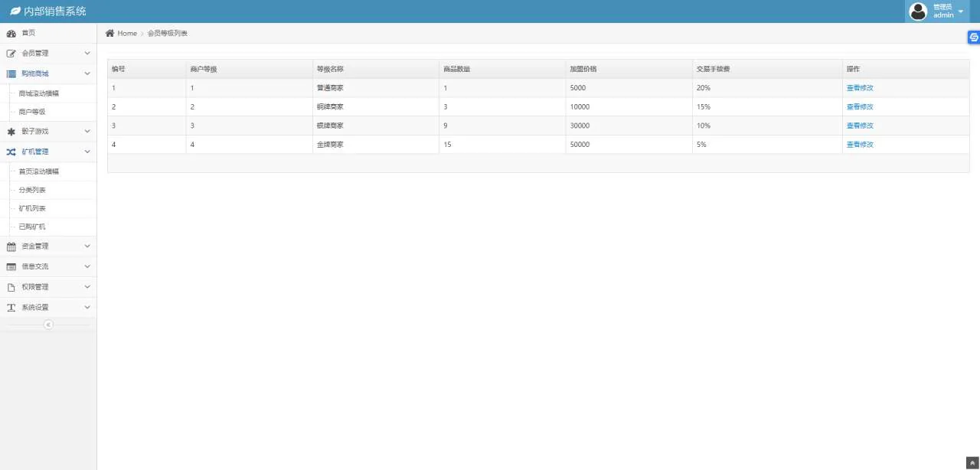This screenshot has height=470, width=980.
Task: Click the blue floating widget icon at right edge
Action: 974,37
